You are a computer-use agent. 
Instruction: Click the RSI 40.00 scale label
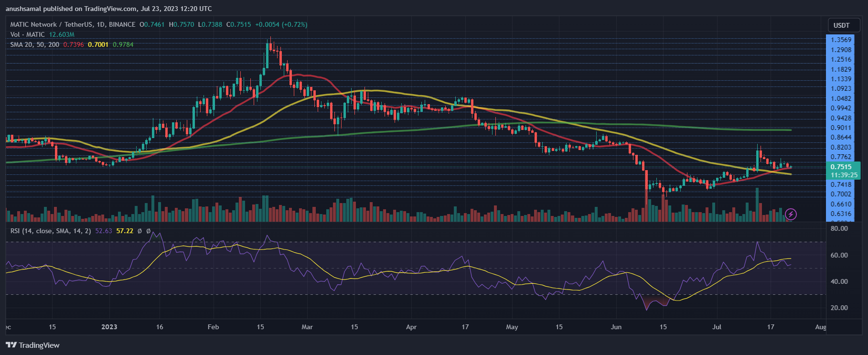point(839,281)
